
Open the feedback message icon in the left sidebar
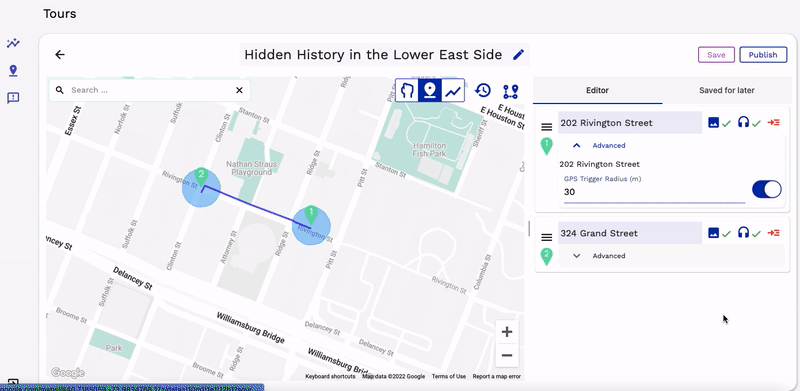tap(13, 97)
